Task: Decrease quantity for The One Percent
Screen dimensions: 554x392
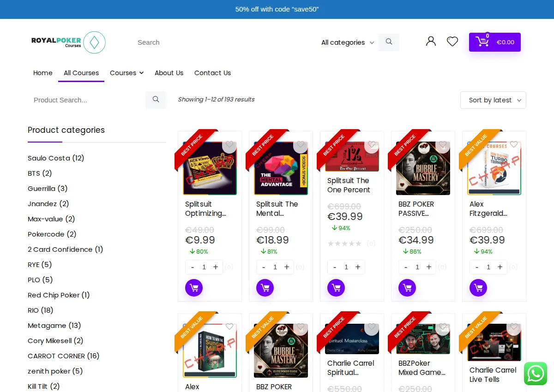Action: pyautogui.click(x=335, y=267)
